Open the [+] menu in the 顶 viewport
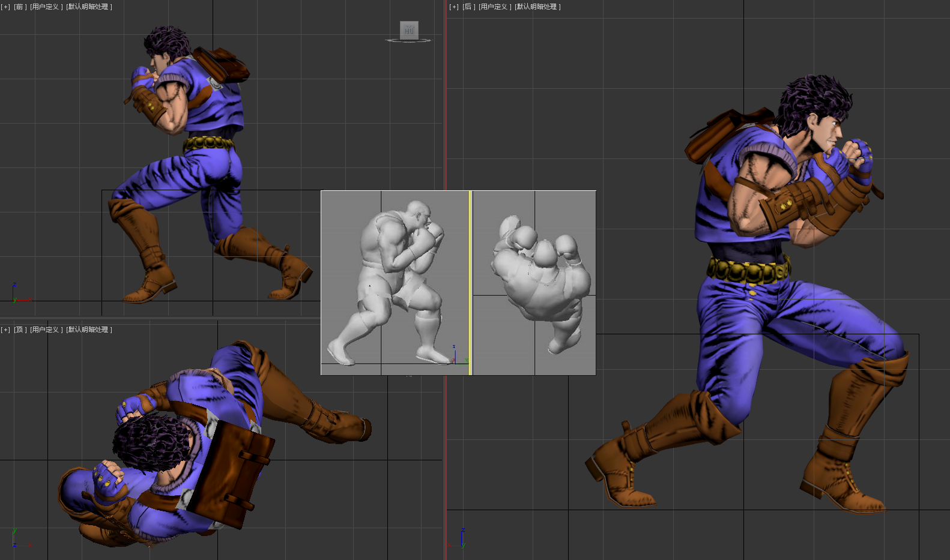Image resolution: width=950 pixels, height=560 pixels. tap(5, 330)
